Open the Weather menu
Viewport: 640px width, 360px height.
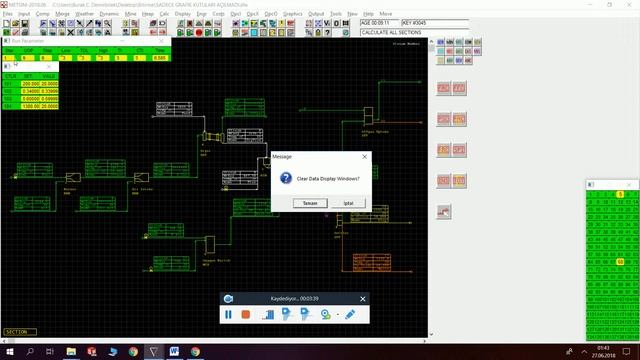(84, 13)
